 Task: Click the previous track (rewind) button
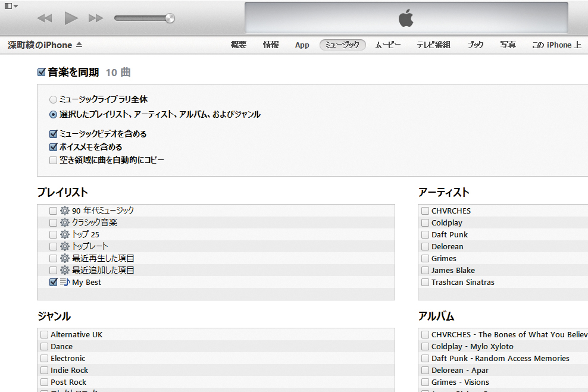click(x=45, y=18)
